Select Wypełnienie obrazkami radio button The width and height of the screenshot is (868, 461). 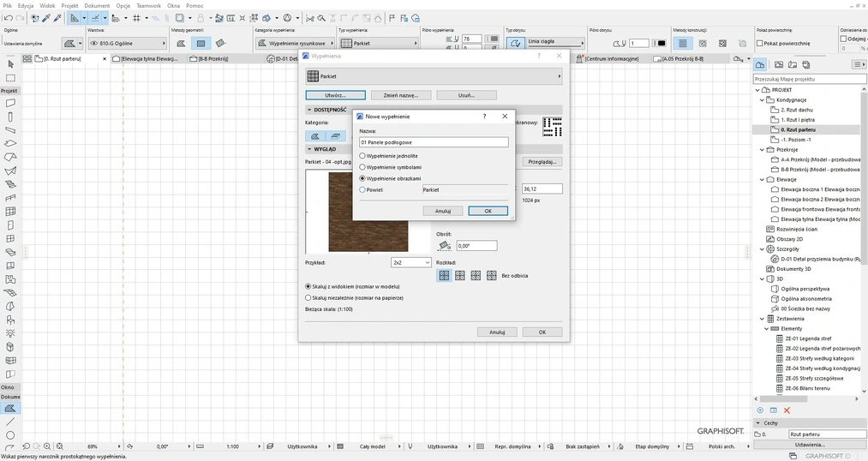coord(362,178)
